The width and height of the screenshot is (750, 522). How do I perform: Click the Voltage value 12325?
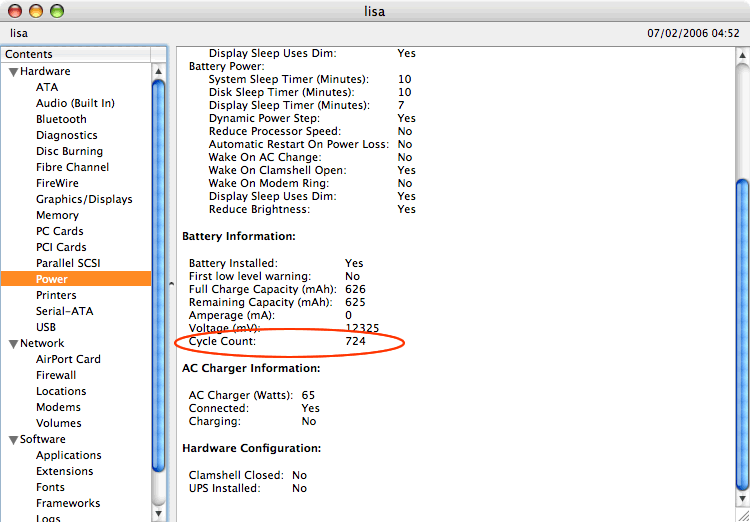(x=362, y=328)
